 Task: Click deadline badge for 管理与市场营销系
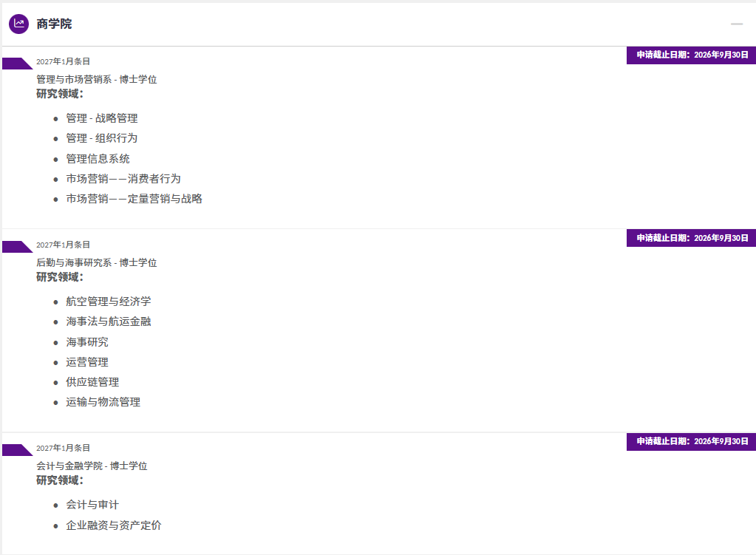pos(692,55)
